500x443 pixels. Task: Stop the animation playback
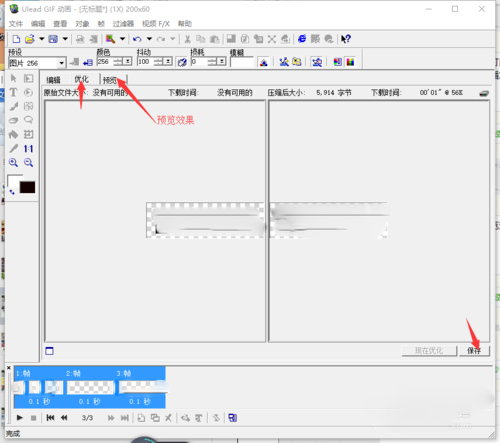pyautogui.click(x=33, y=418)
